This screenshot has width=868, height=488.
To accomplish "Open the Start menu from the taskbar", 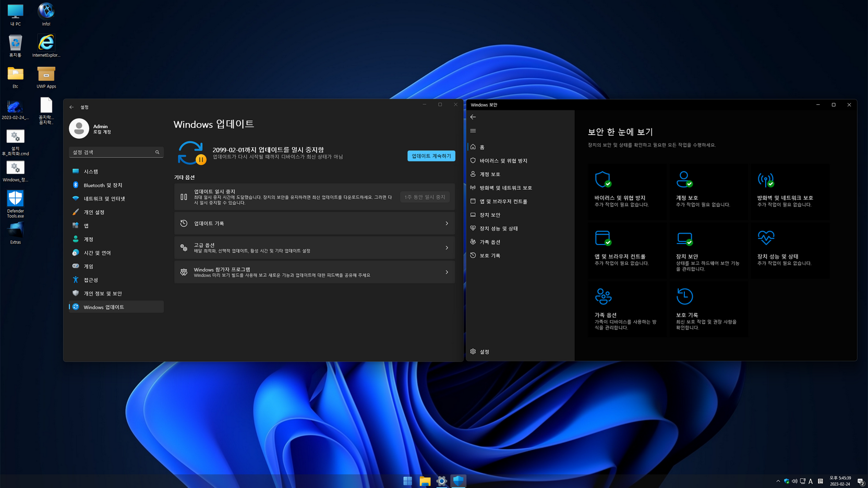I will tap(408, 481).
